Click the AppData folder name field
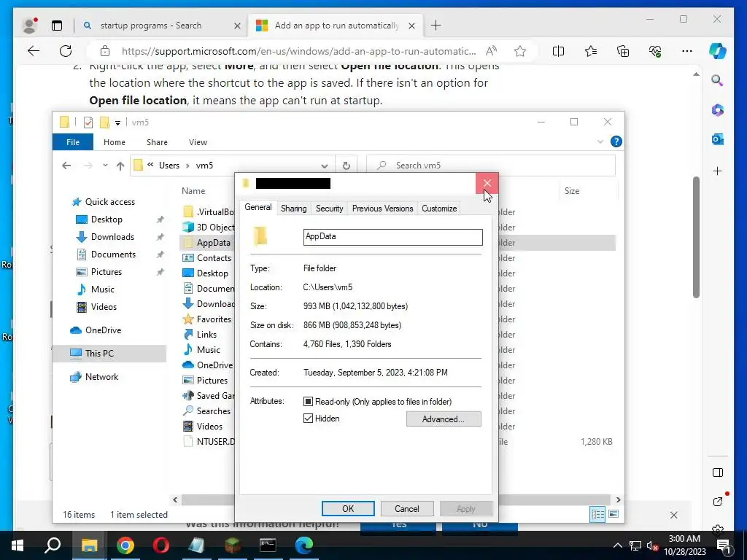 coord(392,237)
